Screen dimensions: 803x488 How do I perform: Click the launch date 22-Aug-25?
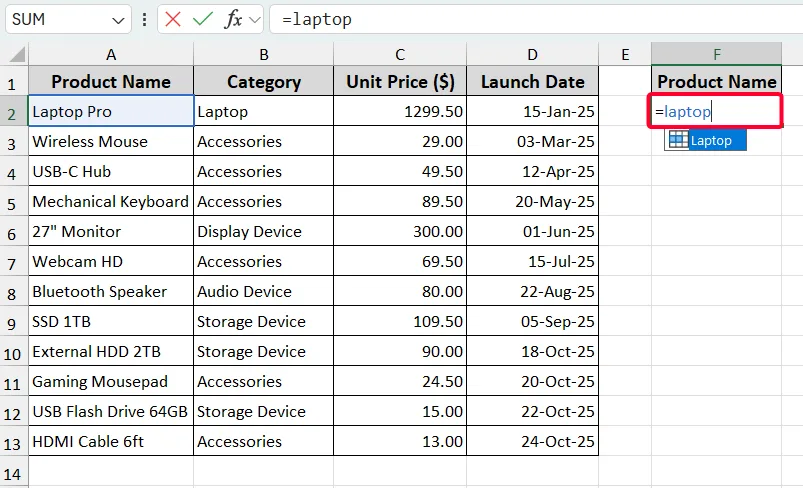click(x=533, y=291)
